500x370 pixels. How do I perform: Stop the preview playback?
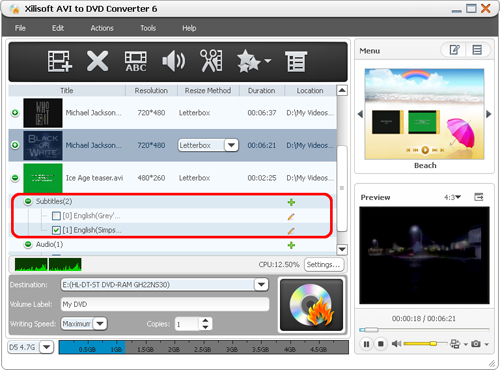pyautogui.click(x=380, y=344)
